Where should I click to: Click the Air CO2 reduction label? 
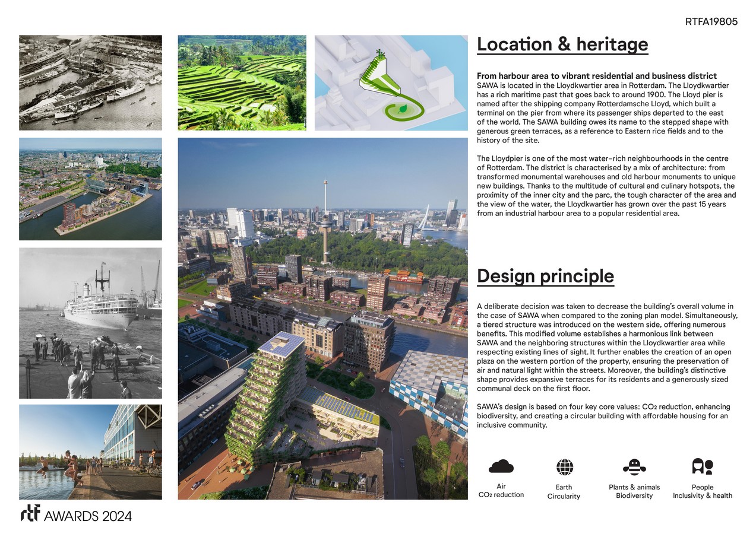tap(501, 491)
